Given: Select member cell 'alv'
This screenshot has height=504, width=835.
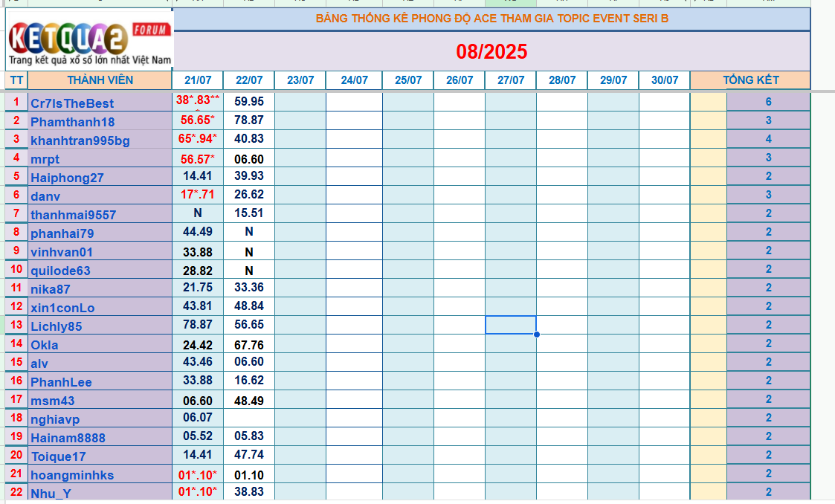Looking at the screenshot, I should (x=100, y=363).
